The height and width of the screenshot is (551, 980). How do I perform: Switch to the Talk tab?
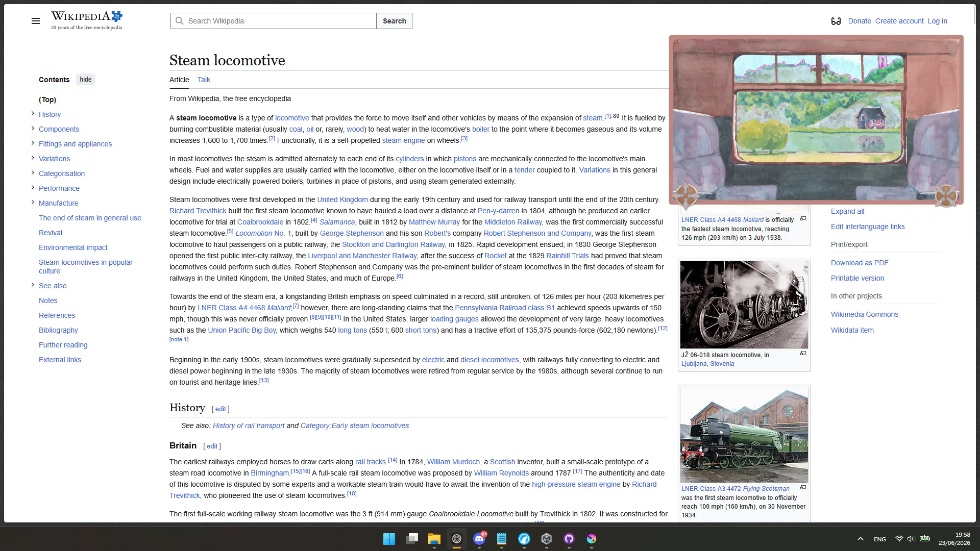point(204,80)
